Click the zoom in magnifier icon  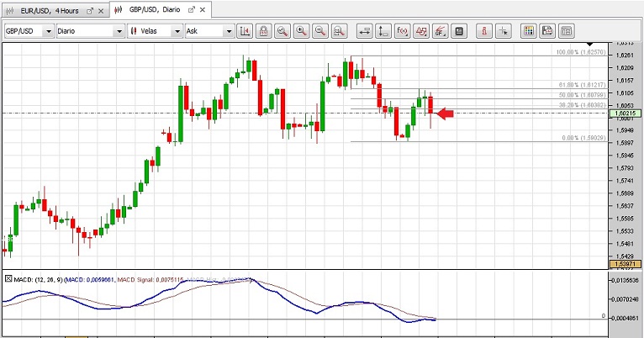301,31
